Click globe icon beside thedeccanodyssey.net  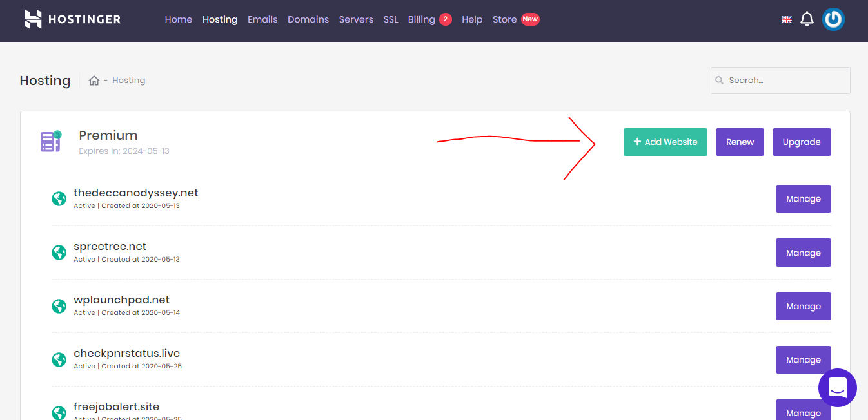click(59, 198)
